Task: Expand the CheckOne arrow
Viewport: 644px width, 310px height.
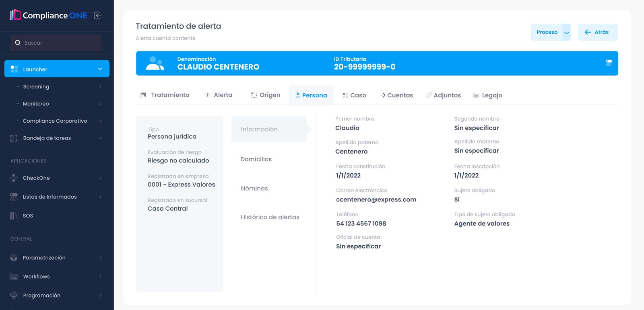Action: (100, 178)
